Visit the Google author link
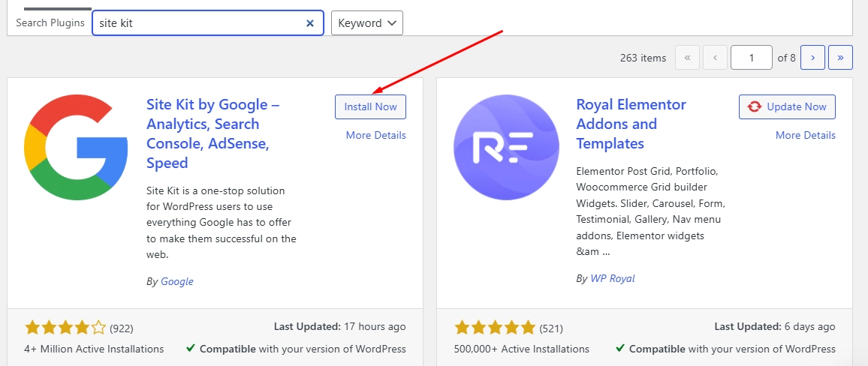The height and width of the screenshot is (366, 868). click(176, 281)
